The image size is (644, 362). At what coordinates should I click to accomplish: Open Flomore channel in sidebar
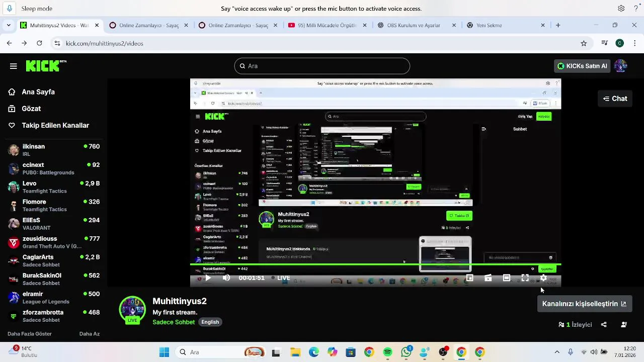(54, 205)
